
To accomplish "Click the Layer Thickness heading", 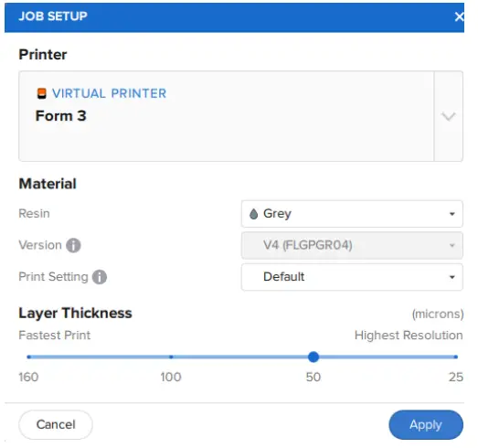I will tap(75, 314).
